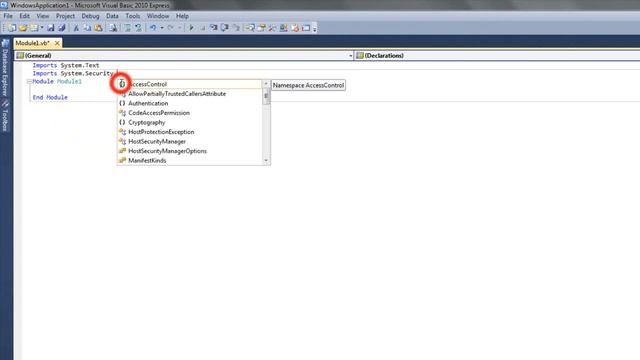The height and width of the screenshot is (360, 640).
Task: Click the New Project toolbar icon
Action: (11, 28)
